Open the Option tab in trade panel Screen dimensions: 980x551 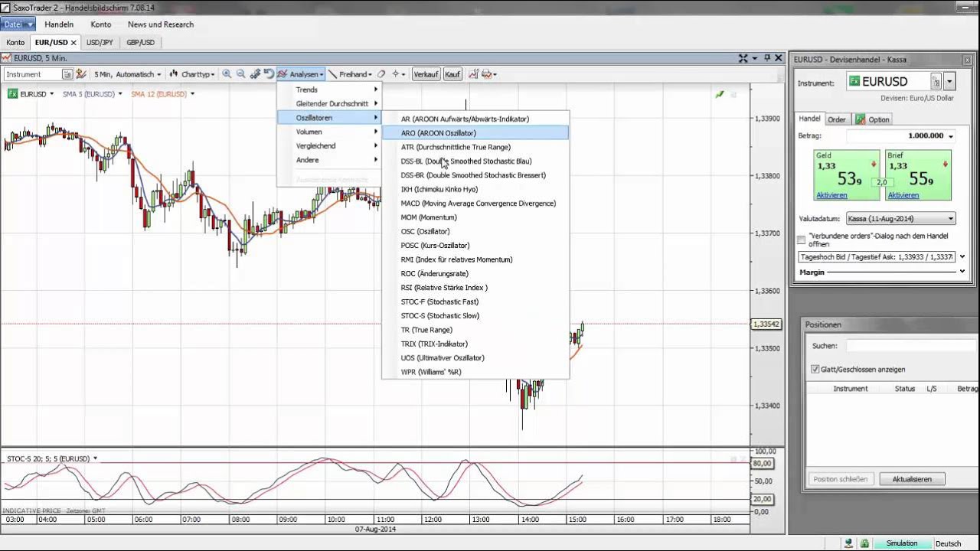pos(874,119)
